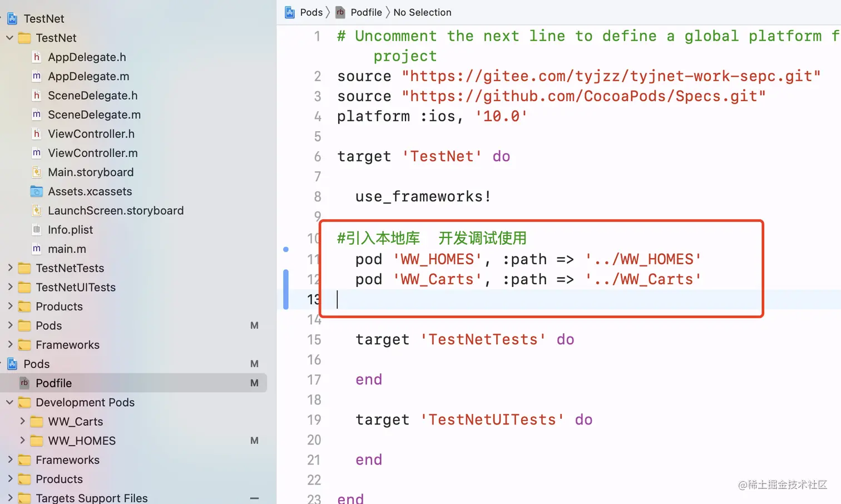The width and height of the screenshot is (841, 504).
Task: Click the '10.0' platform version string
Action: (501, 116)
